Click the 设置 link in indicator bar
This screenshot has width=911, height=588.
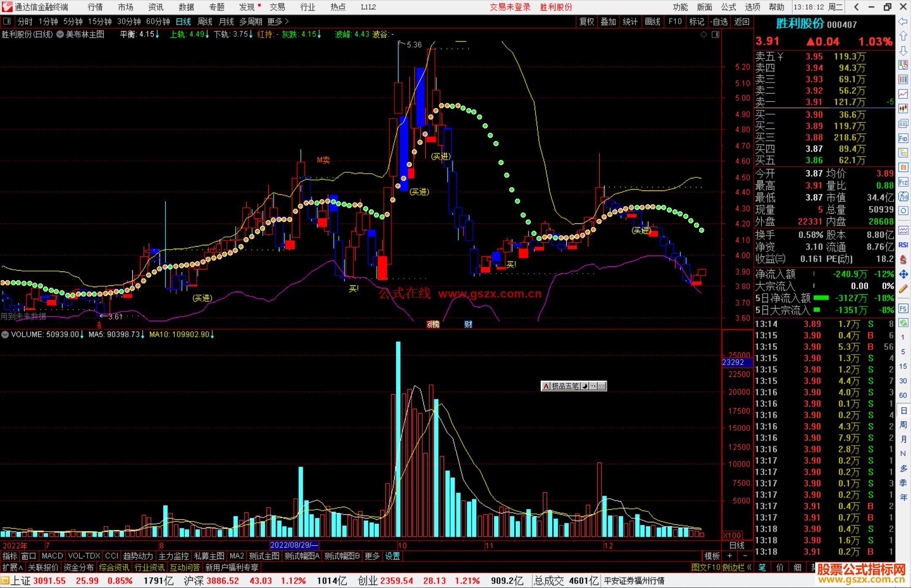(x=392, y=556)
